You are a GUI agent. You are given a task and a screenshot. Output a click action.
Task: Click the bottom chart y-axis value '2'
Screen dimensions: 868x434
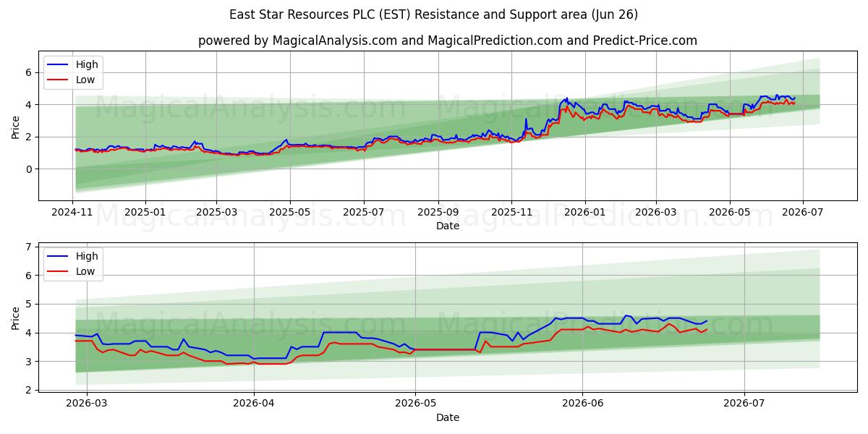click(x=30, y=390)
